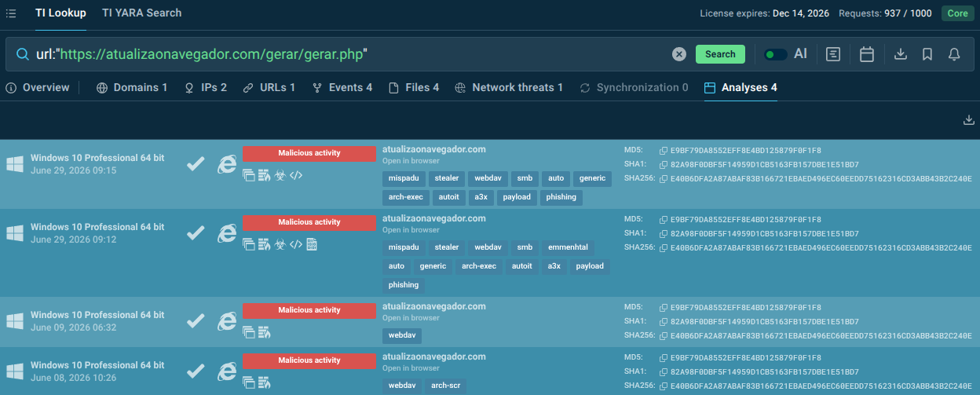Open atualizaonavegador.com link in the June 08 row
Viewport: 980px width, 395px height.
pyautogui.click(x=434, y=357)
